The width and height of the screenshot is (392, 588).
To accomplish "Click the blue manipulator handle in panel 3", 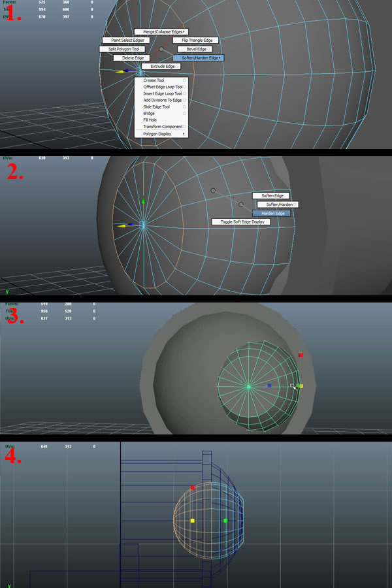I will (x=269, y=385).
